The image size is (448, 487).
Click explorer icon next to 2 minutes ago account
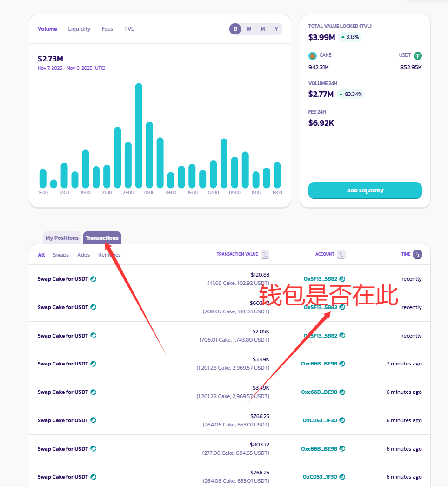[x=342, y=364]
